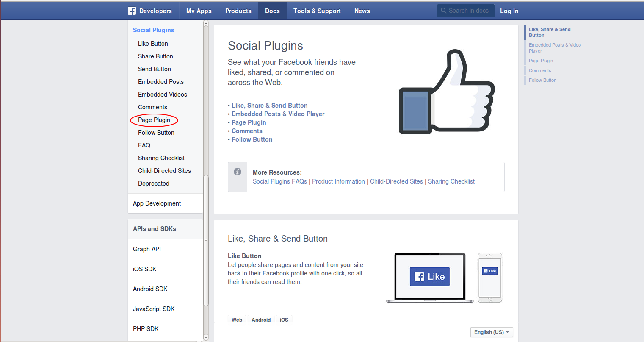
Task: Open Child-Directed Sites resource link
Action: 396,181
